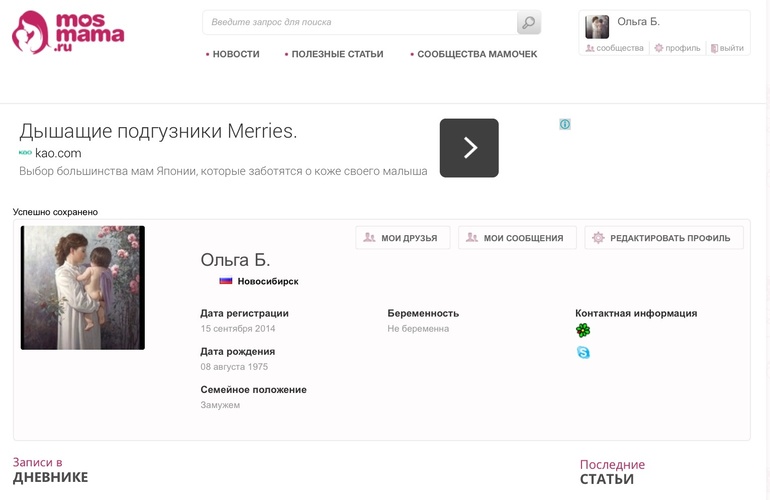The image size is (770, 500).
Task: Click the mosmama.ru logo
Action: [x=68, y=32]
